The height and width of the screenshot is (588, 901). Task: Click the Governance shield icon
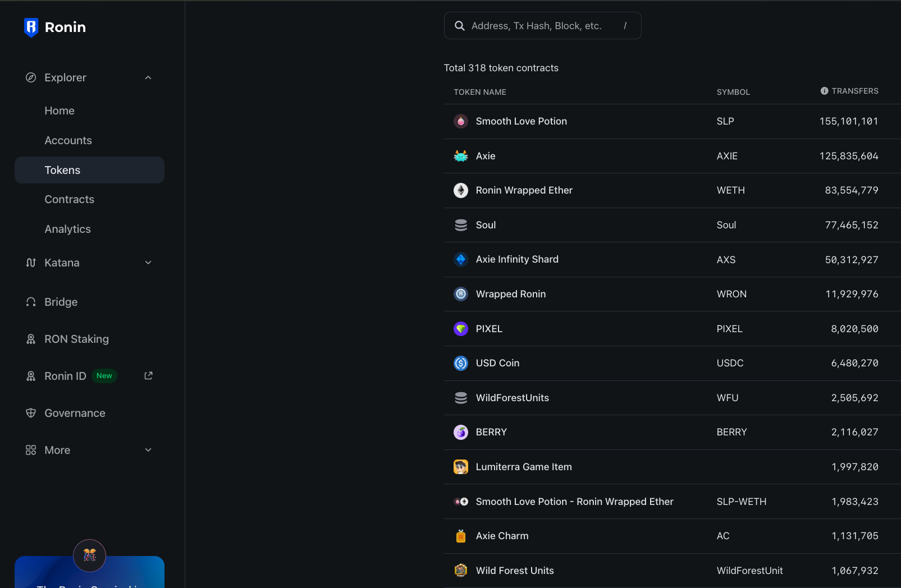[x=31, y=413]
